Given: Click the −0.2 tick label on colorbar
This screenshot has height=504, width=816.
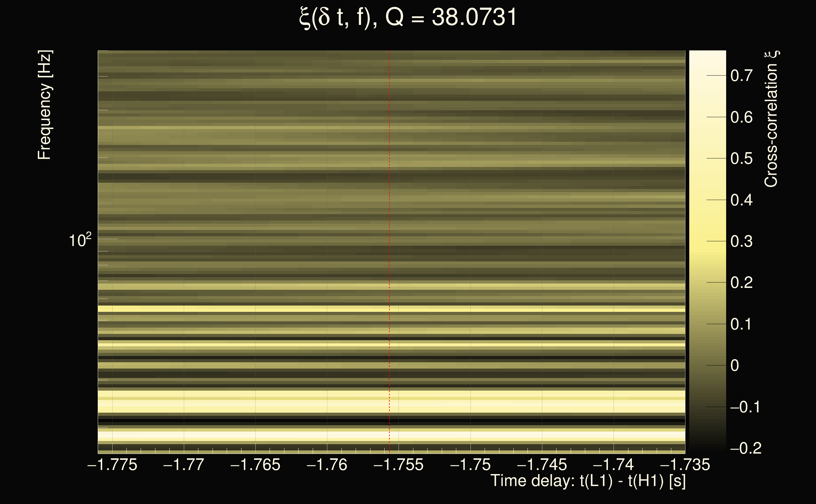Looking at the screenshot, I should (x=746, y=448).
